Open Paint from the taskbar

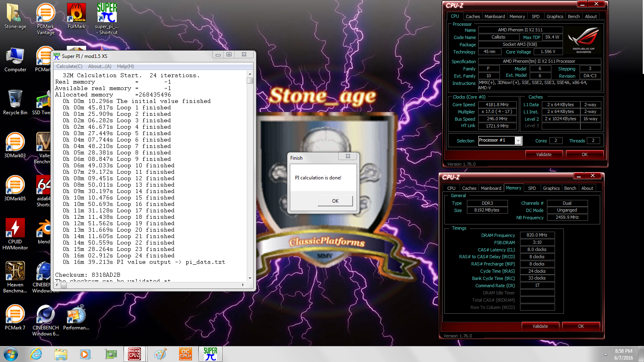(160, 354)
